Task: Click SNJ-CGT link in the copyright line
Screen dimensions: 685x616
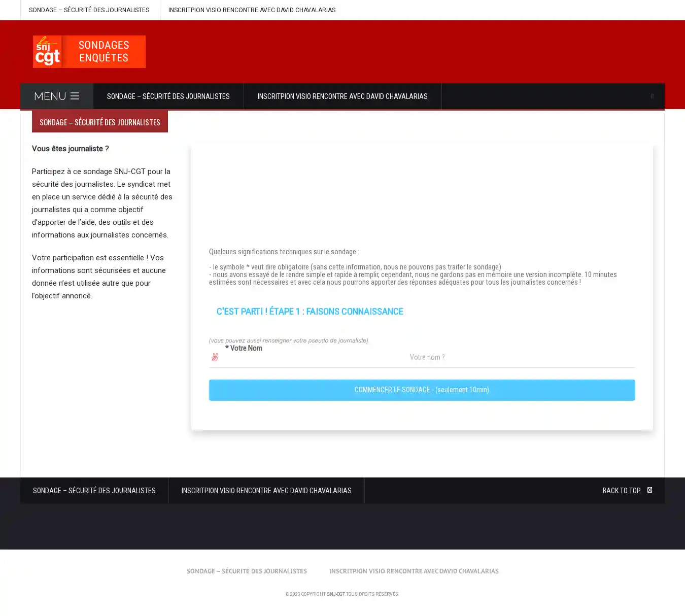Action: pyautogui.click(x=335, y=594)
